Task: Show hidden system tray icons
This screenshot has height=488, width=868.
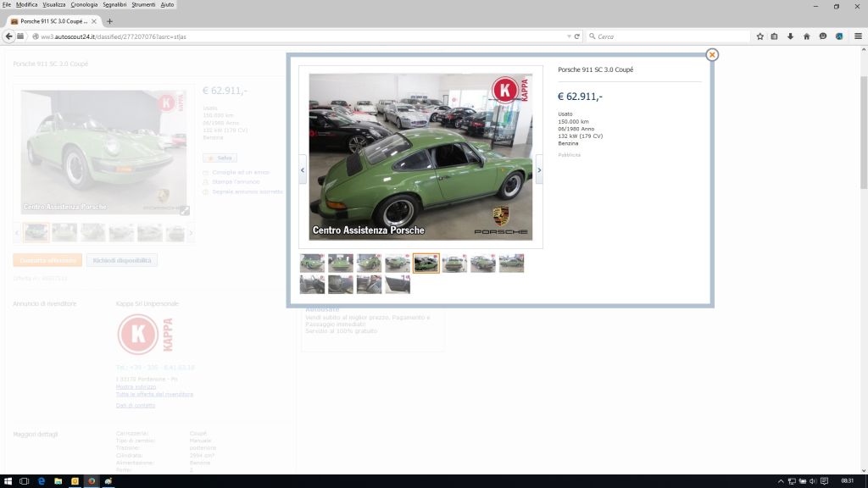Action: click(x=781, y=481)
